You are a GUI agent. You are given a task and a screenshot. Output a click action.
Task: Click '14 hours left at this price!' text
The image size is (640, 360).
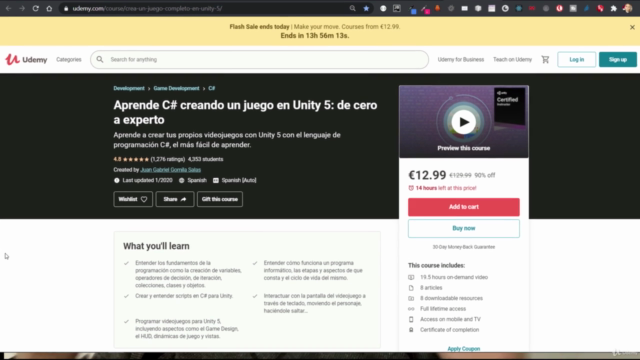tap(446, 188)
